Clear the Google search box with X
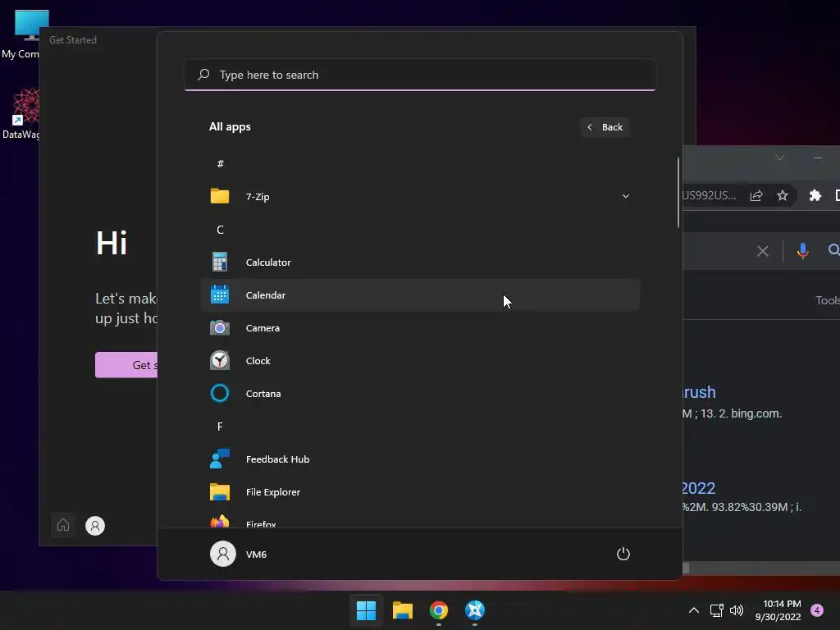The width and height of the screenshot is (840, 630). click(x=763, y=251)
